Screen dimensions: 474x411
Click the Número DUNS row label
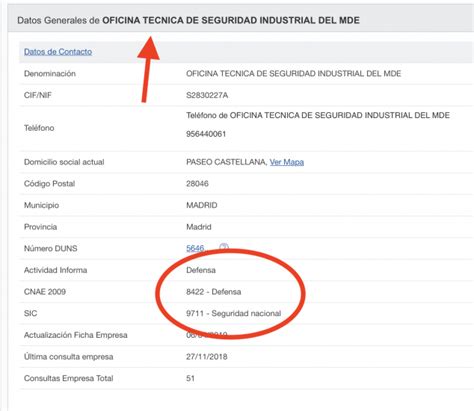[51, 249]
